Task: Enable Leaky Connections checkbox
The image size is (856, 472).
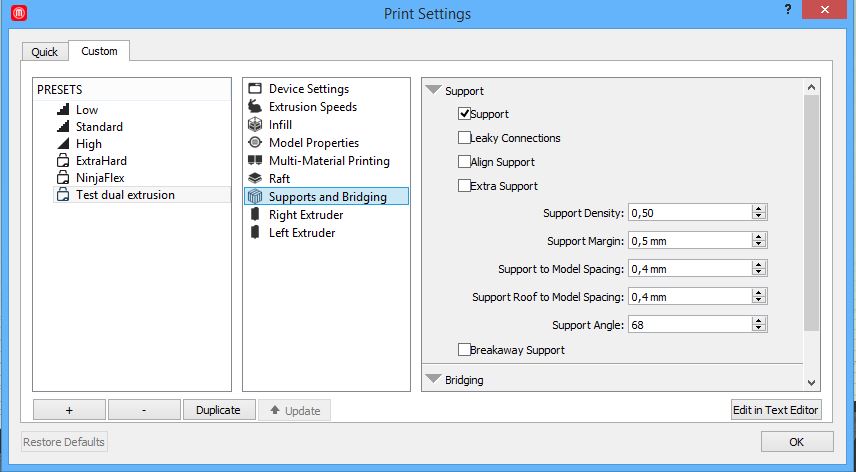Action: (464, 138)
